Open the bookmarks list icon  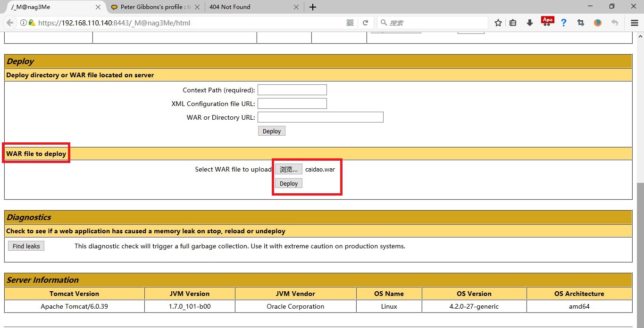(513, 23)
